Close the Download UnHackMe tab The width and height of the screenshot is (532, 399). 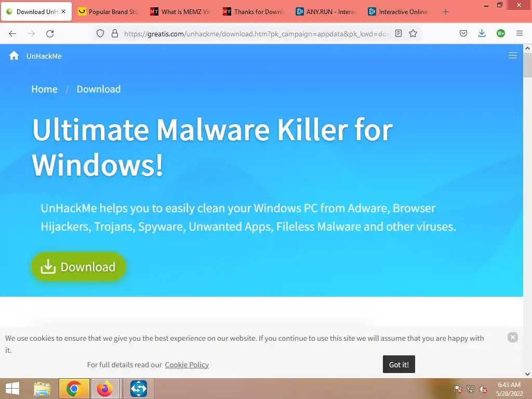point(63,11)
